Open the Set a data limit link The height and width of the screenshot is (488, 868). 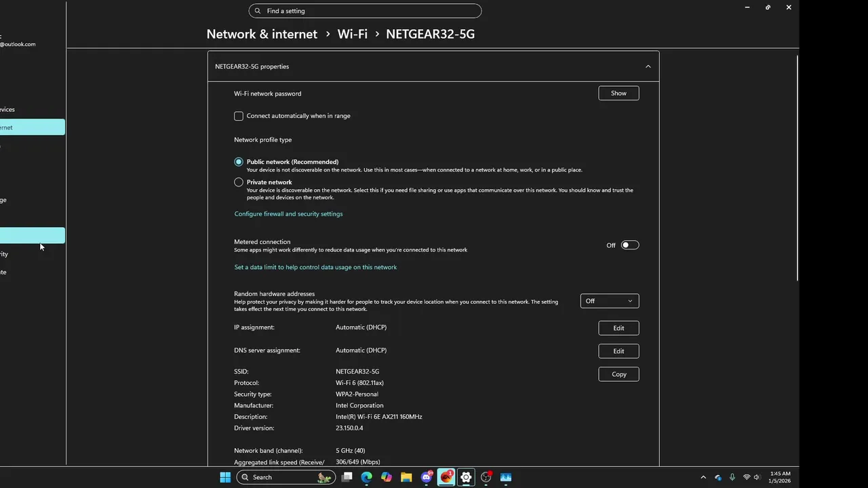(x=315, y=267)
